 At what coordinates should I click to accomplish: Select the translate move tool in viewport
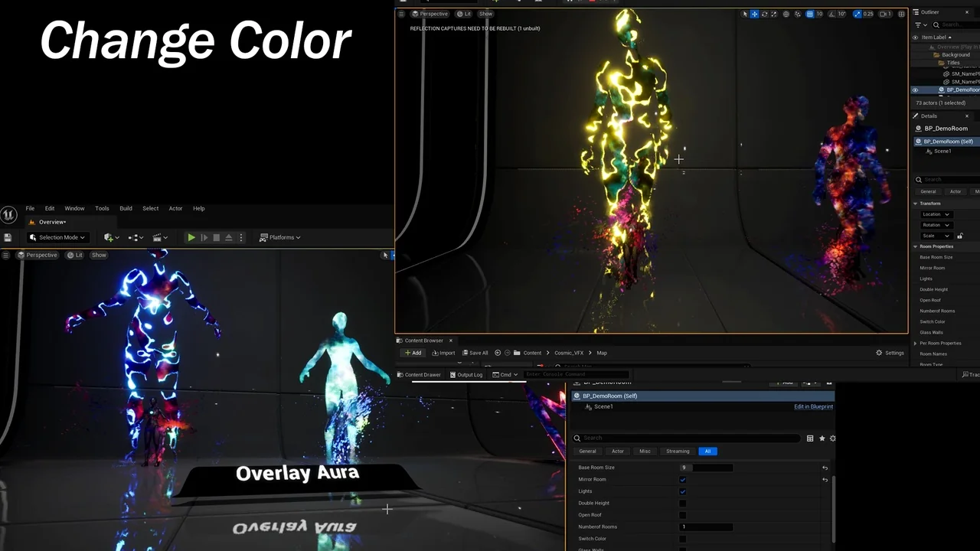point(754,14)
